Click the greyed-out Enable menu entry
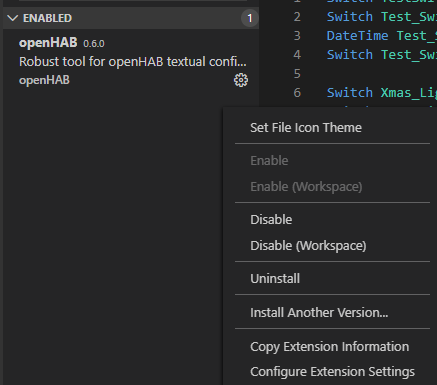Image resolution: width=437 pixels, height=385 pixels. click(x=269, y=161)
